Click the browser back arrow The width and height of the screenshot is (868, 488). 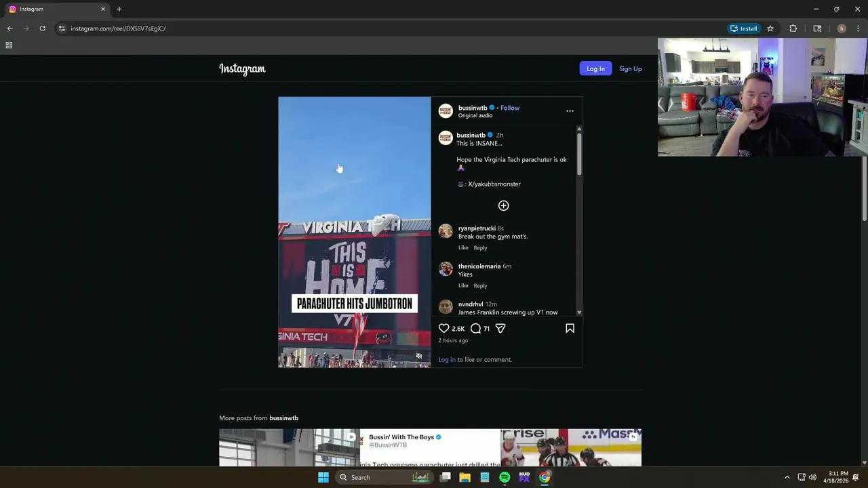click(x=9, y=28)
